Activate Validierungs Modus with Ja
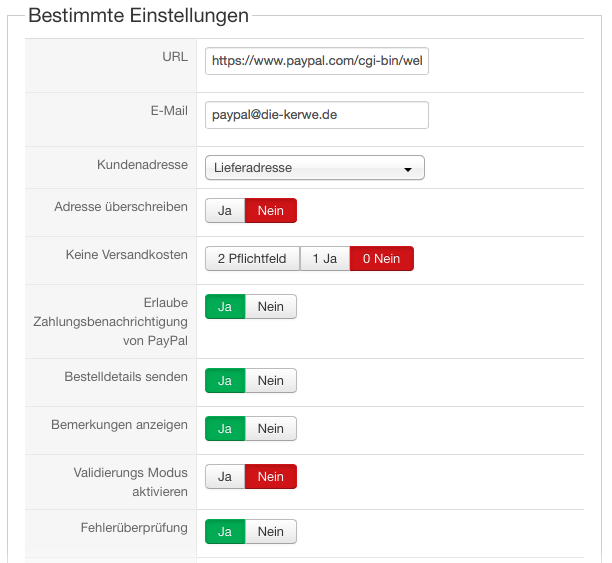The image size is (612, 563). 225,477
